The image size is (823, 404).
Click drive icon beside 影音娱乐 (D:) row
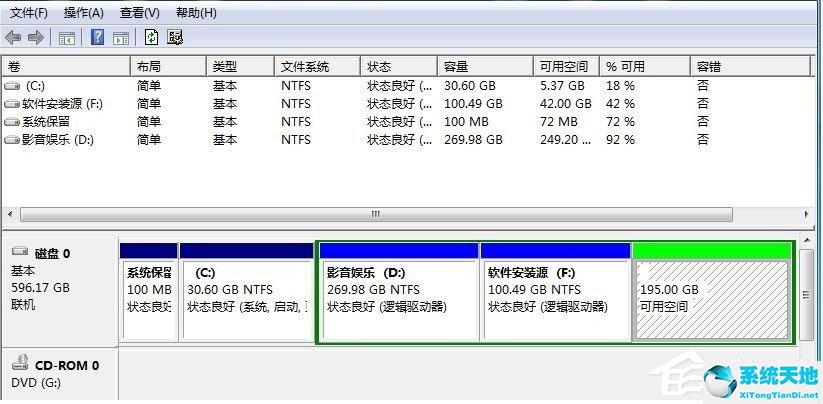[x=12, y=140]
